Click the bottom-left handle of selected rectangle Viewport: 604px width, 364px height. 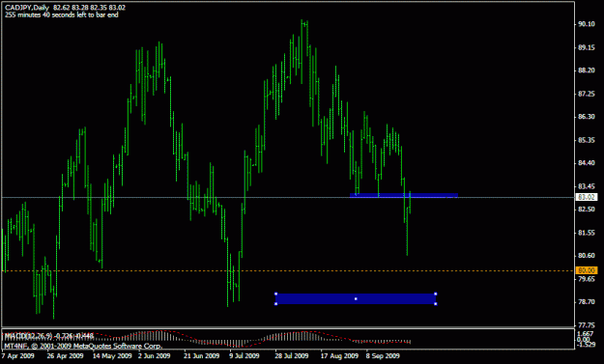coord(275,304)
